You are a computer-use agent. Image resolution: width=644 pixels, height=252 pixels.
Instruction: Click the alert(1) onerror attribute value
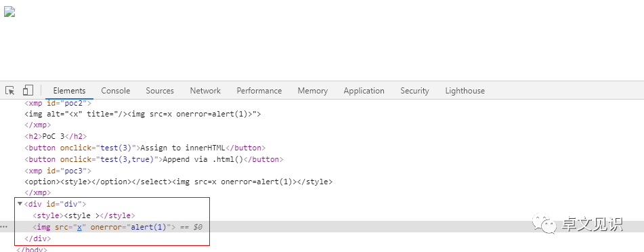149,226
